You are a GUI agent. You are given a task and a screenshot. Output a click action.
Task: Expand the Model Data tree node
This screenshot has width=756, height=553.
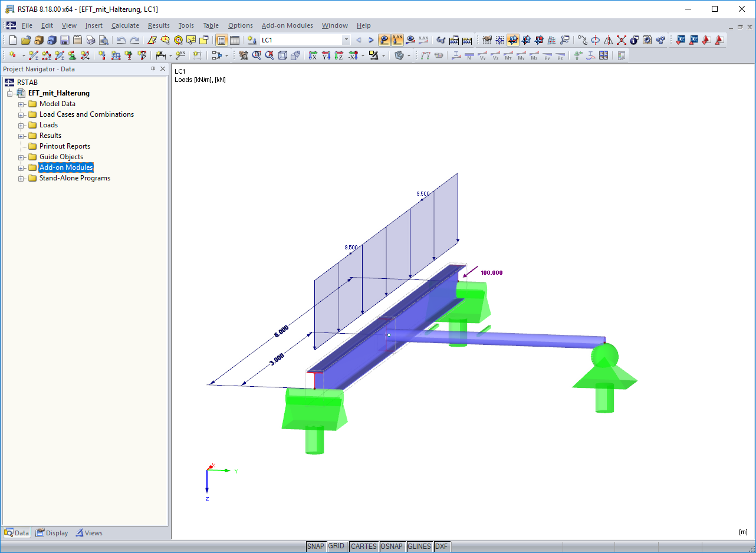click(x=21, y=104)
